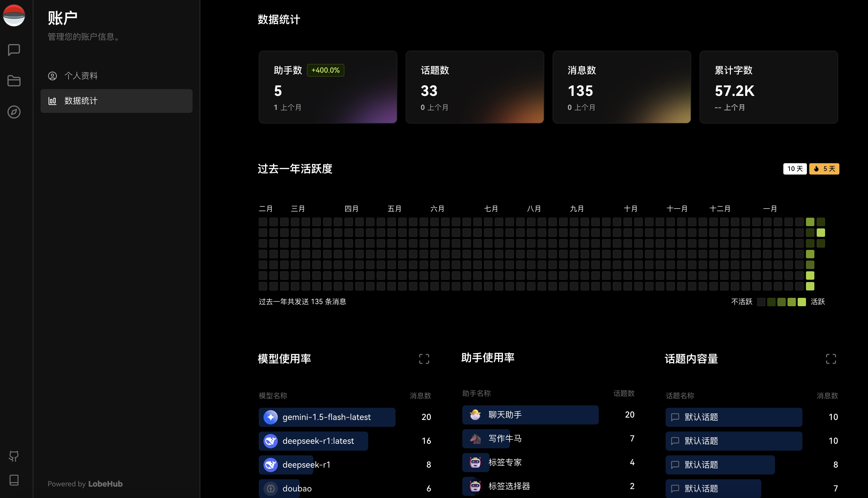The width and height of the screenshot is (868, 498).
Task: Click the LobeHub link in footer
Action: [106, 484]
